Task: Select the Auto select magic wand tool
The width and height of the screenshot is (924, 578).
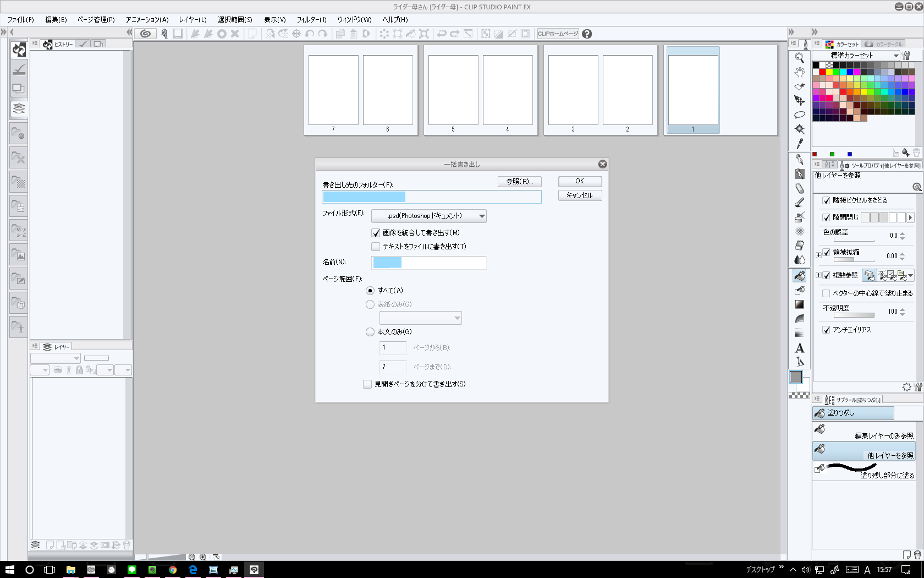Action: click(800, 129)
